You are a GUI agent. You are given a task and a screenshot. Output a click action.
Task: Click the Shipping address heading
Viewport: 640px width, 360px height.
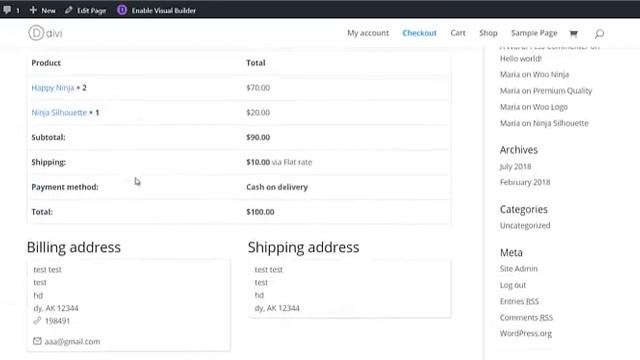click(x=303, y=247)
